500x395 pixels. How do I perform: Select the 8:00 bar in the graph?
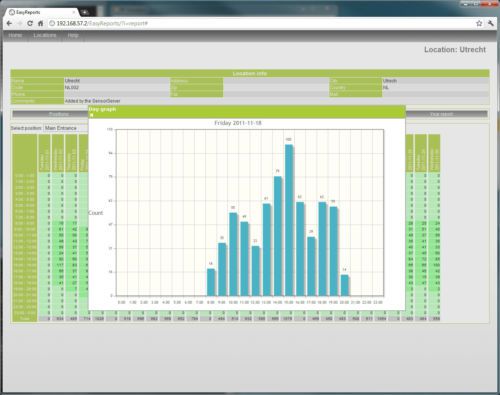click(211, 282)
